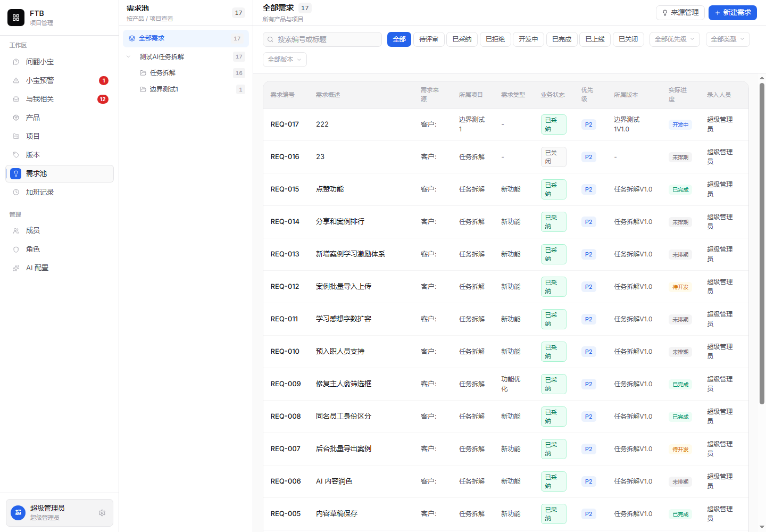This screenshot has height=532, width=766.
Task: Select 需求池 in the sidebar
Action: (x=60, y=173)
